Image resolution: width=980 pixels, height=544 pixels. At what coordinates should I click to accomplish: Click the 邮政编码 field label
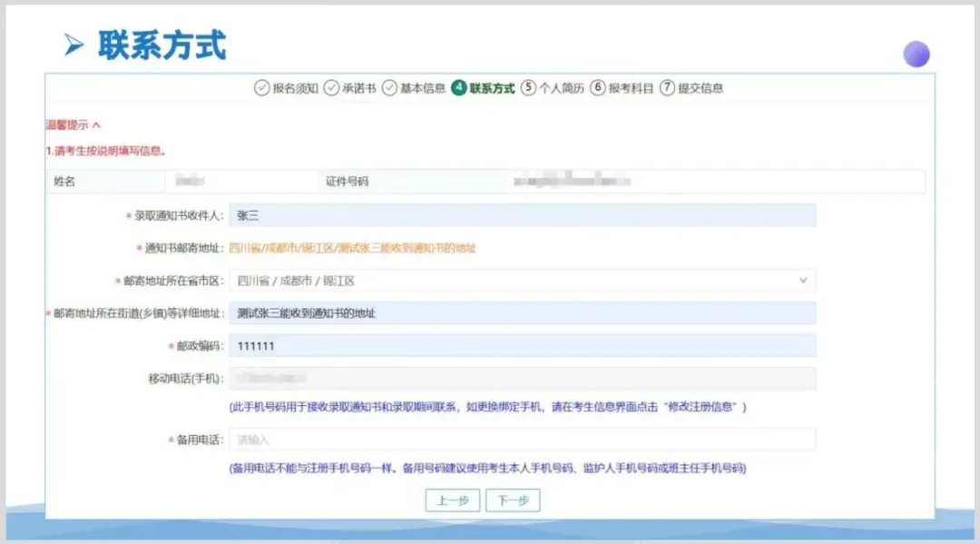[200, 346]
